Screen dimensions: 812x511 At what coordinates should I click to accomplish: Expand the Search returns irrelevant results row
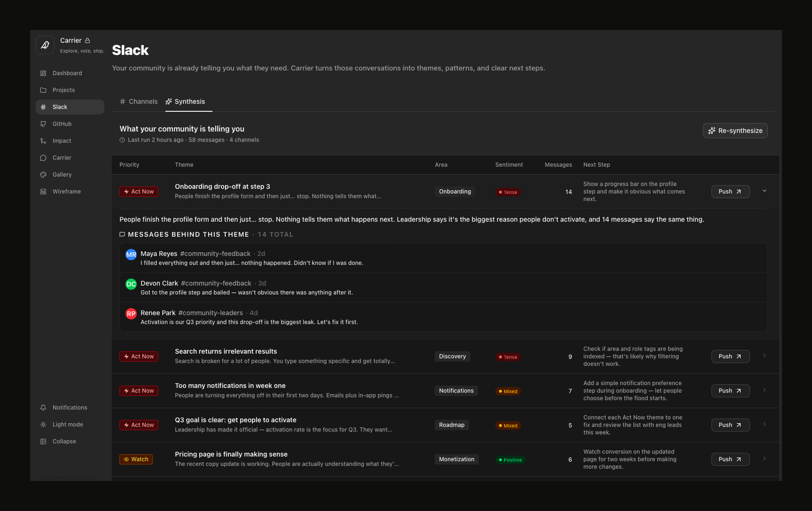pos(765,356)
